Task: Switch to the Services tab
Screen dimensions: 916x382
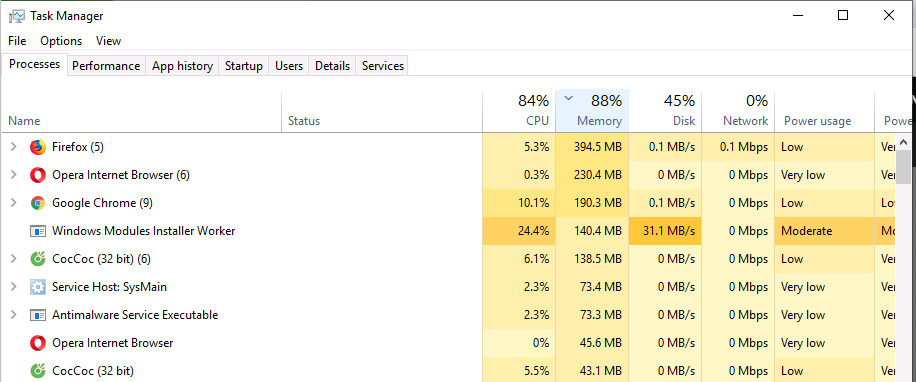Action: [x=383, y=66]
